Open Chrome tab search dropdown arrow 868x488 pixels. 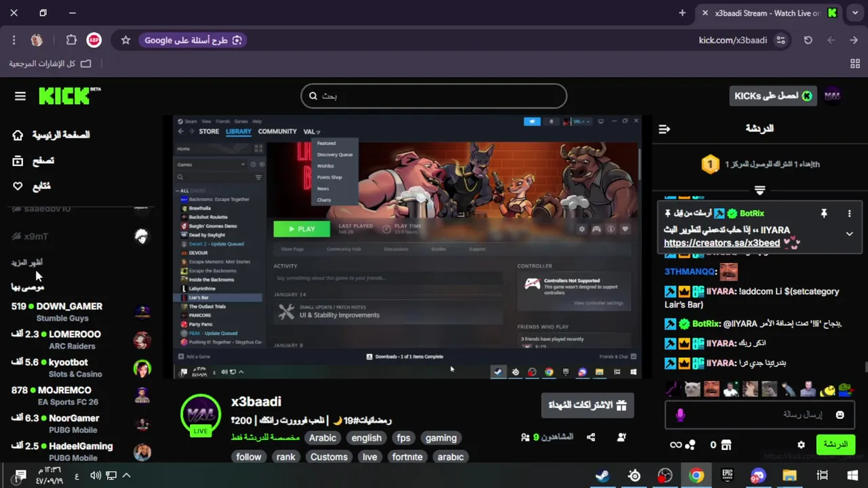point(855,13)
